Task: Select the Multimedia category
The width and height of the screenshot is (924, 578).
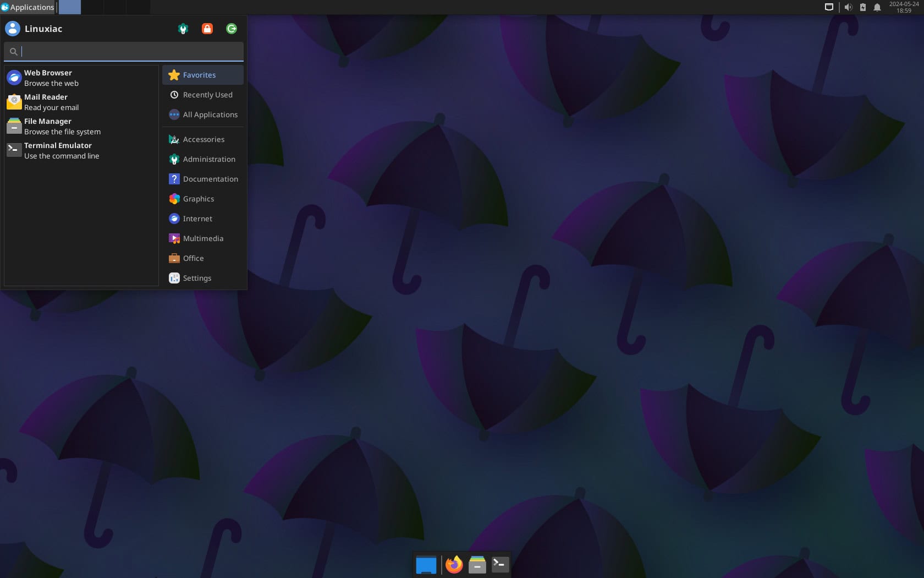Action: point(203,238)
